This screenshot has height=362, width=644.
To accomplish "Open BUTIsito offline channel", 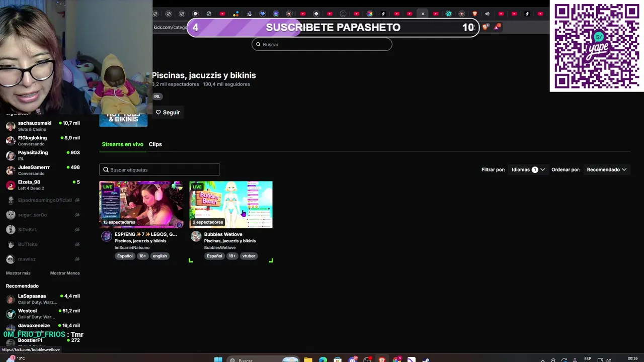I will click(x=43, y=244).
